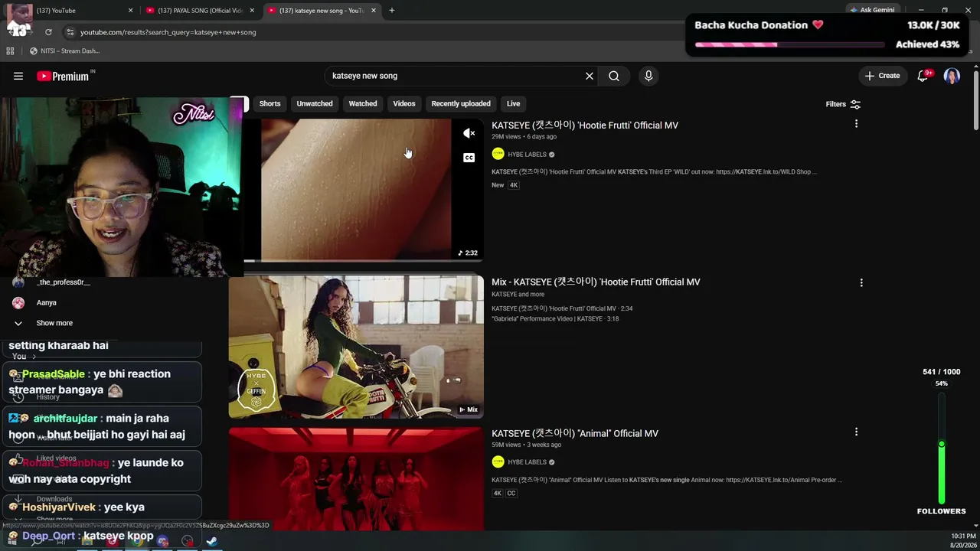Viewport: 980px width, 551px height.
Task: Close the PAYAL SONG browser tab
Action: click(x=252, y=11)
